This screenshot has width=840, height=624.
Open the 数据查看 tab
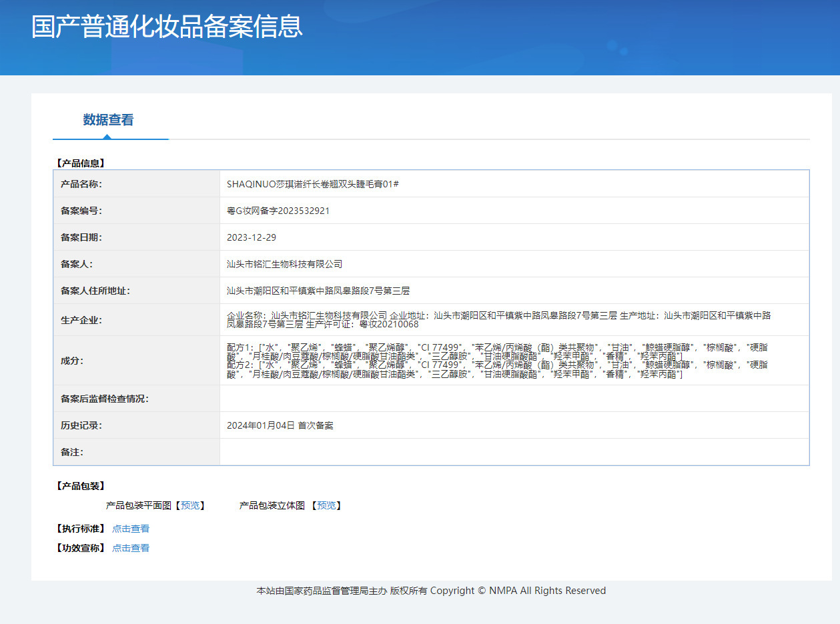click(x=108, y=120)
